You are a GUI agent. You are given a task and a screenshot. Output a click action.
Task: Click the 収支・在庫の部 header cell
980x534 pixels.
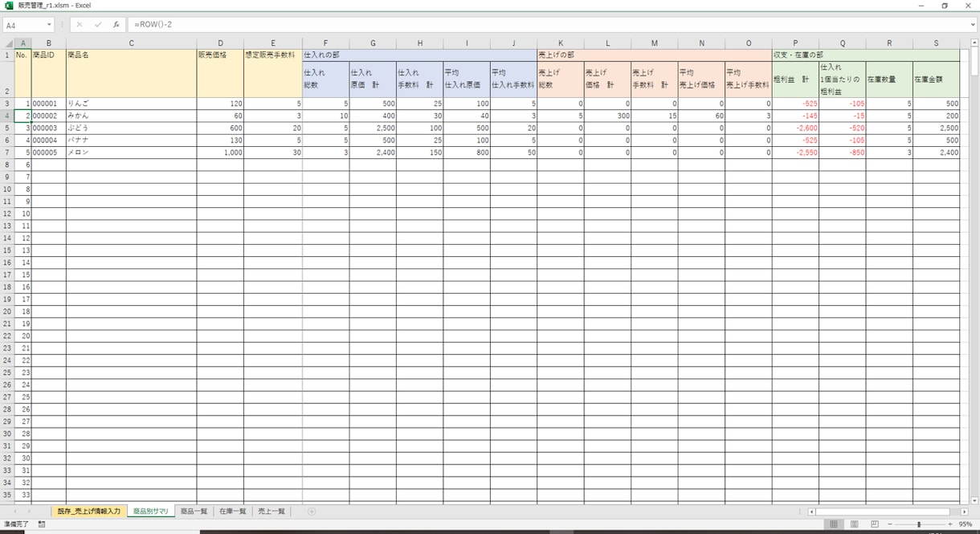pos(865,55)
